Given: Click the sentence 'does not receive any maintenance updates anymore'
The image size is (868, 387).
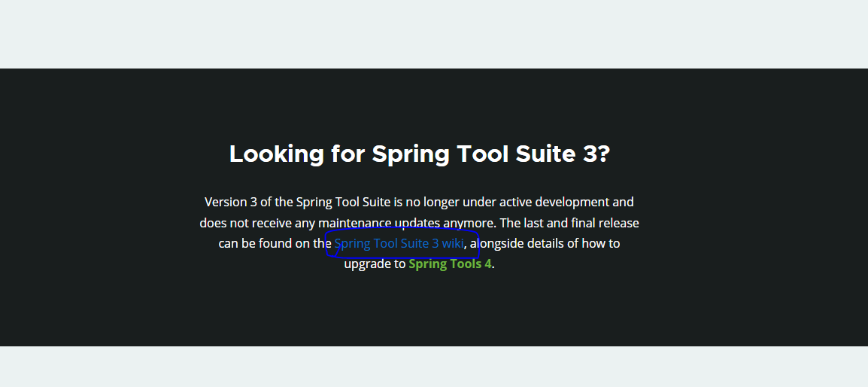Looking at the screenshot, I should [348, 223].
